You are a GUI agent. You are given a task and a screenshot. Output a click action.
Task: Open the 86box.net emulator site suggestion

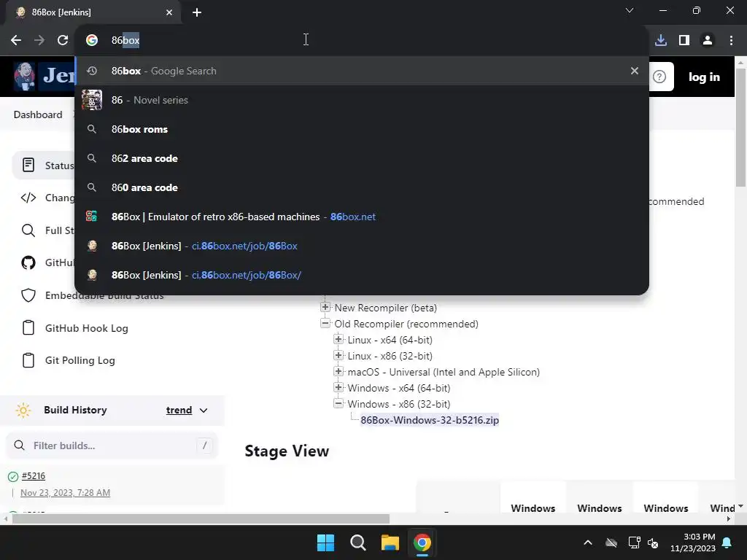point(362,217)
